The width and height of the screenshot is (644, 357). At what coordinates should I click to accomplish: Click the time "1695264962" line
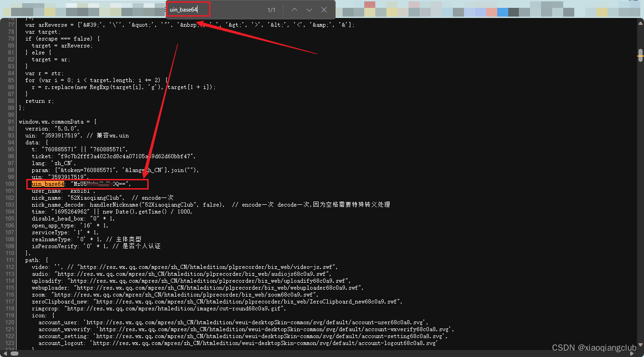[112, 212]
